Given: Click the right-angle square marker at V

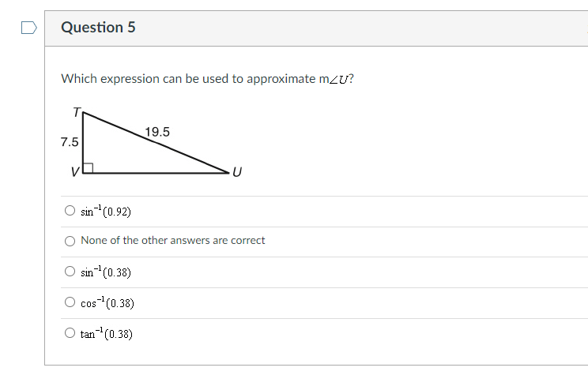Looking at the screenshot, I should coord(89,167).
